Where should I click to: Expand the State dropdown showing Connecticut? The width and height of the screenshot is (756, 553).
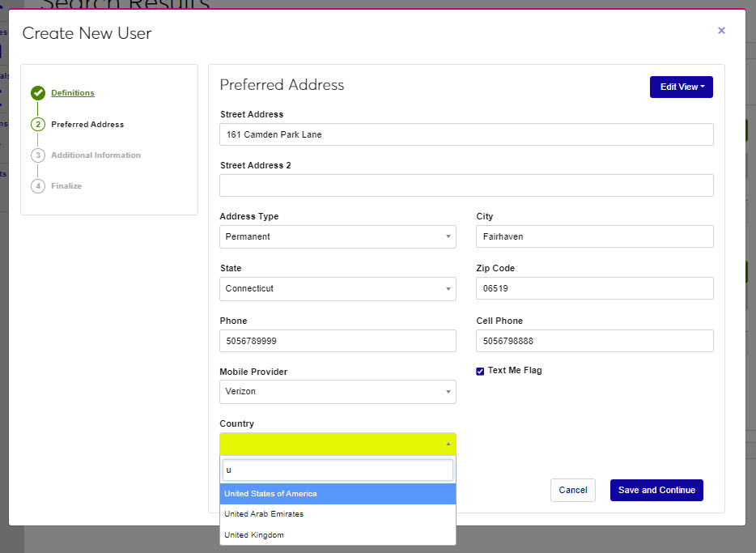coord(338,288)
